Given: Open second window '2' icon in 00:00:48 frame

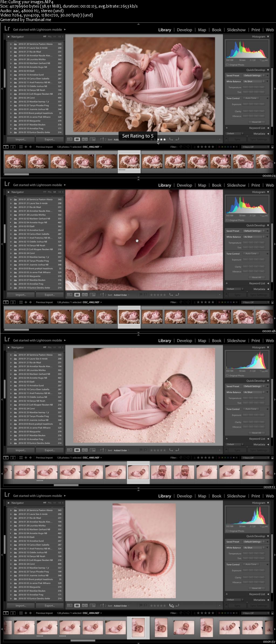Looking at the screenshot, I should (x=13, y=302).
